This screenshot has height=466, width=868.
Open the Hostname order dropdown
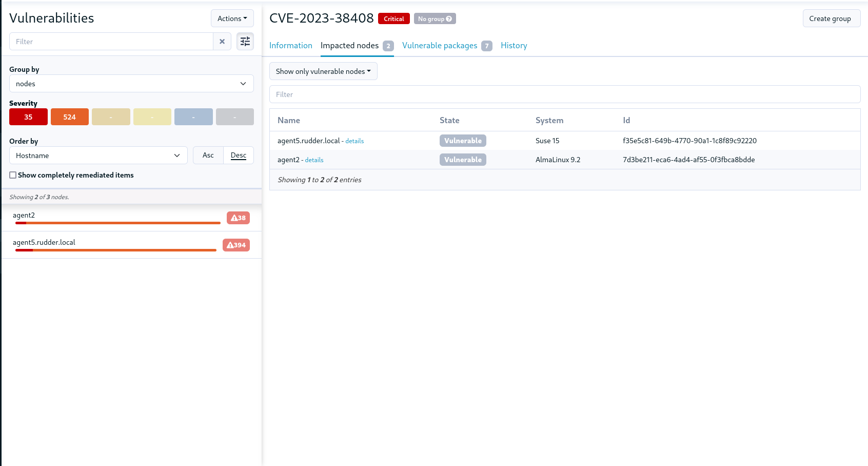pyautogui.click(x=98, y=155)
